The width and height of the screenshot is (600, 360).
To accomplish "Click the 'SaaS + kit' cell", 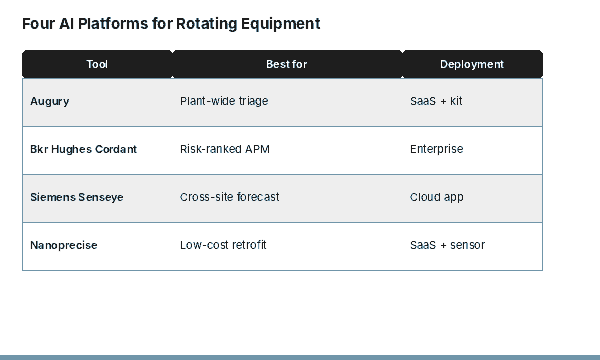I will (x=472, y=102).
